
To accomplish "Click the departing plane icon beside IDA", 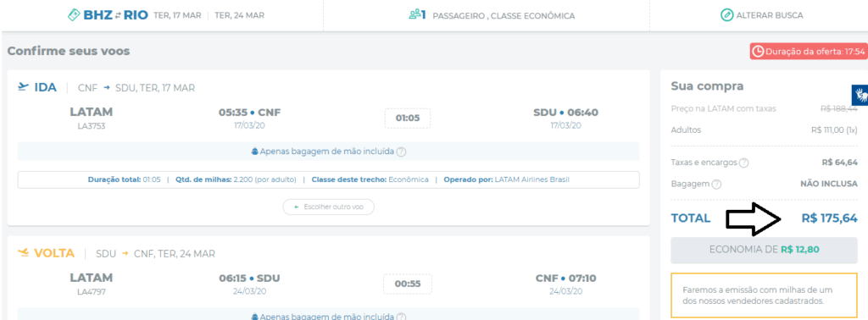I will click(x=23, y=86).
